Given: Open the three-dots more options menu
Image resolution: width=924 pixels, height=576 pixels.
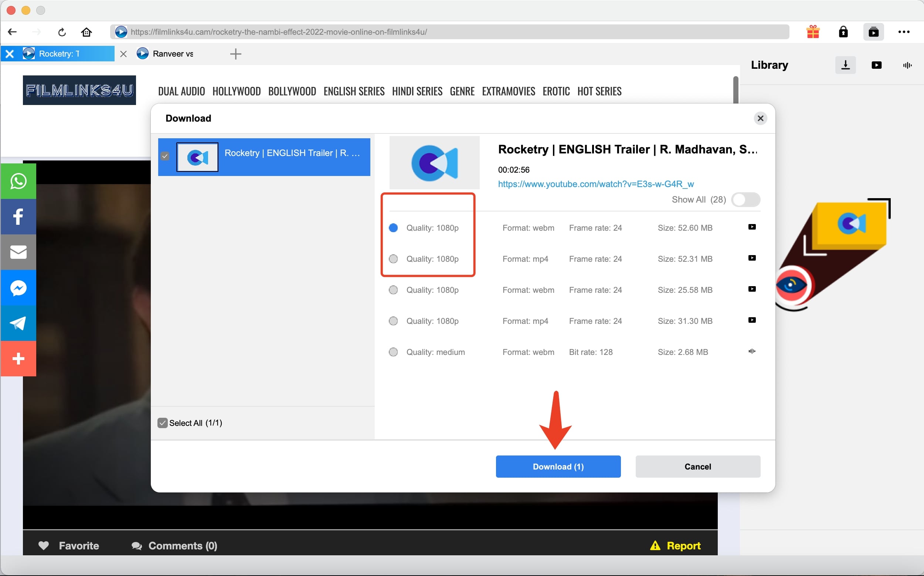Looking at the screenshot, I should coord(903,32).
